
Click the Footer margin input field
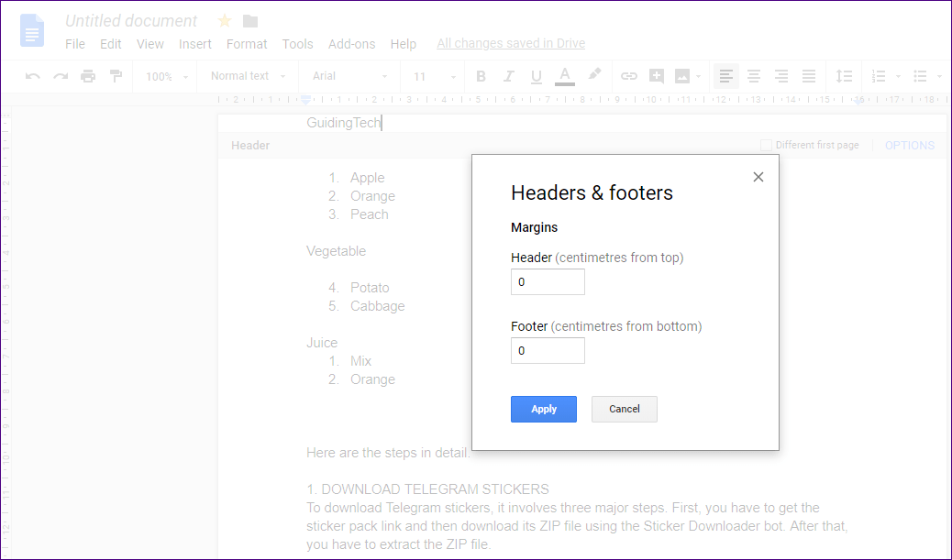548,351
